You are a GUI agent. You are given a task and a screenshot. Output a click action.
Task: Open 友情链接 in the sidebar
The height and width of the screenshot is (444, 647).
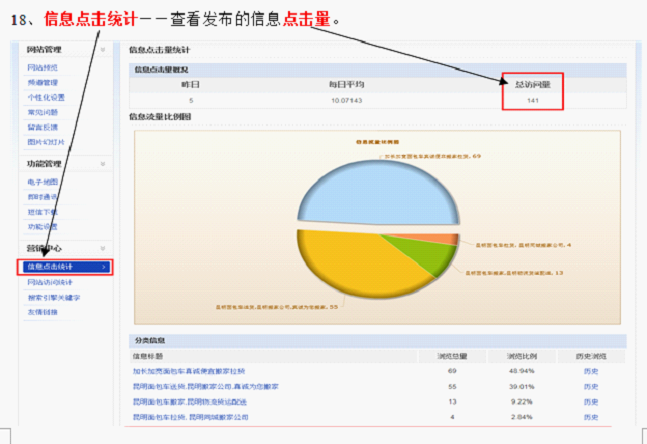[43, 312]
